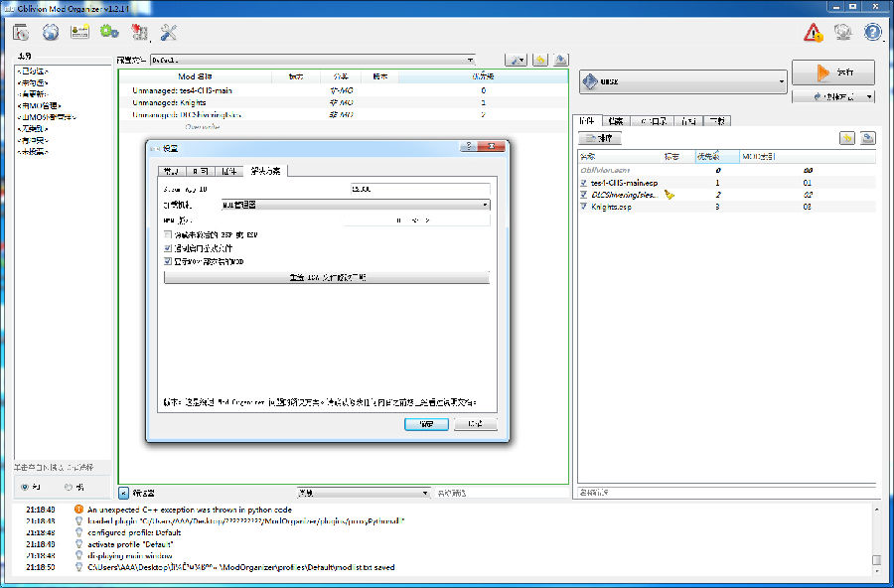This screenshot has width=894, height=588.
Task: Sort by the priority column header in plugins list
Action: [716, 156]
